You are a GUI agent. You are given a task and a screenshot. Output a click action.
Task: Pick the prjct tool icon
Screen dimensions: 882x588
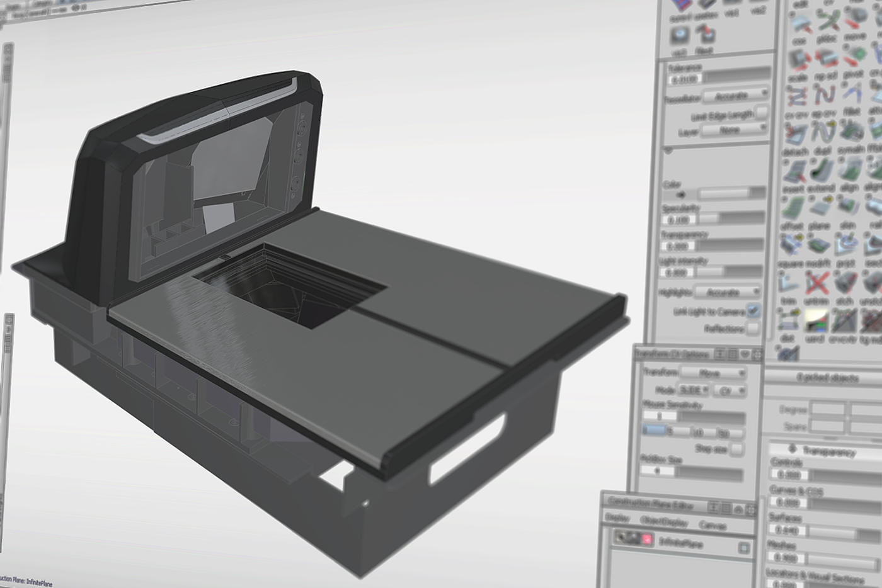[846, 246]
